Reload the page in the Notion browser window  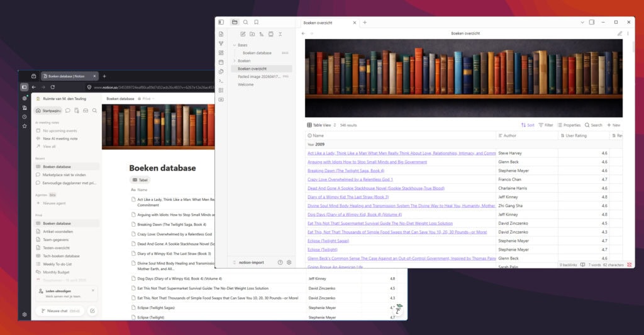tap(53, 87)
